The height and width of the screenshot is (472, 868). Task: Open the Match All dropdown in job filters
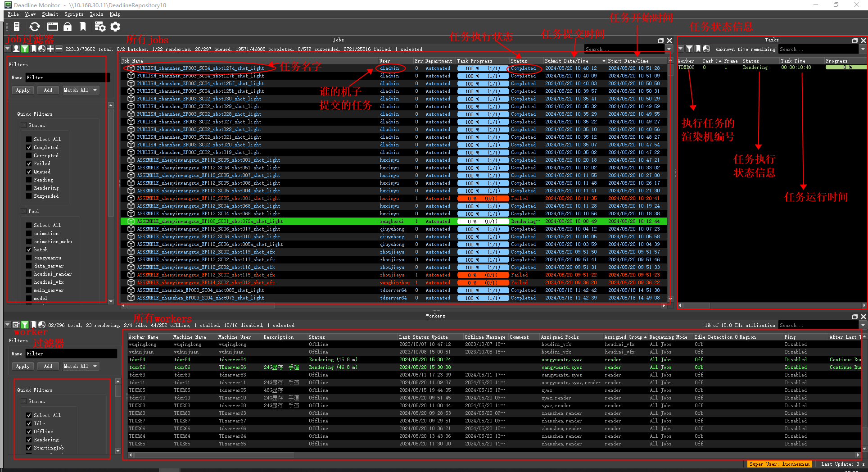pos(81,90)
